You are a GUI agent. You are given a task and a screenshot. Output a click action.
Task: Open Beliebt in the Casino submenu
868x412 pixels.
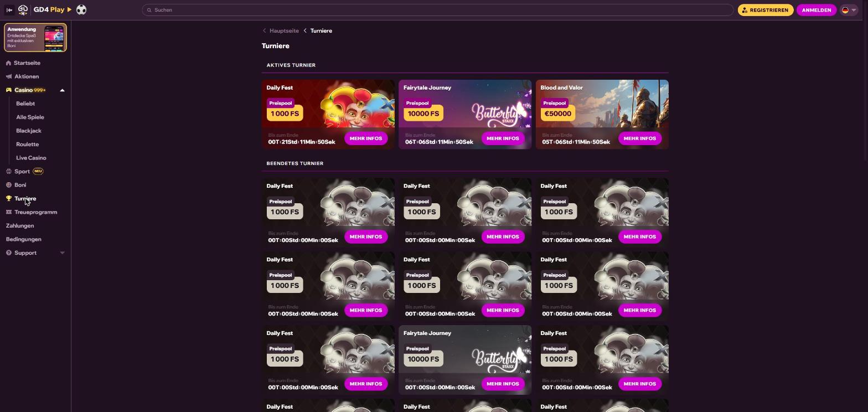(x=25, y=104)
